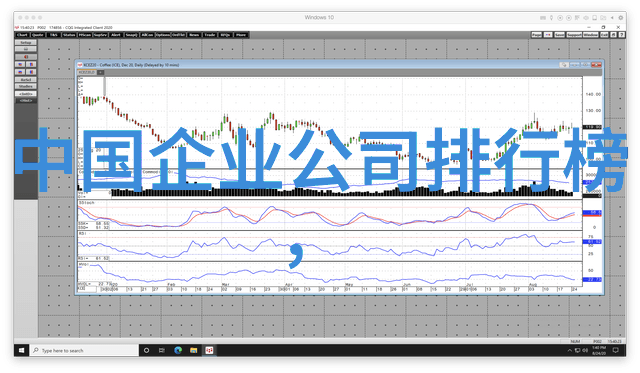Click the Trade toolbar button
Viewport: 640px width, 373px height.
point(210,35)
